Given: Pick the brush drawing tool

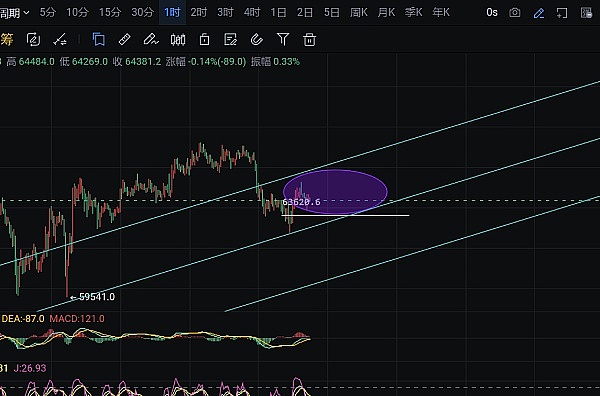Looking at the screenshot, I should click(x=151, y=39).
